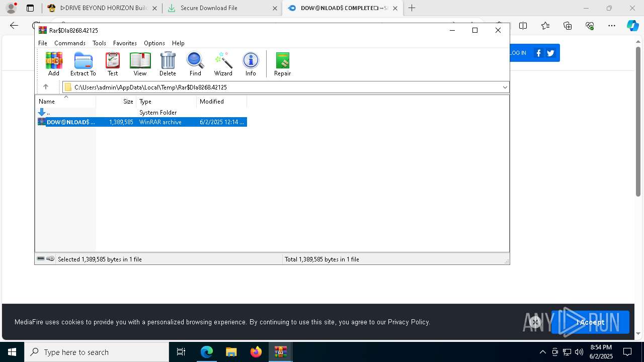Open Edge favorites star icon

pyautogui.click(x=545, y=26)
